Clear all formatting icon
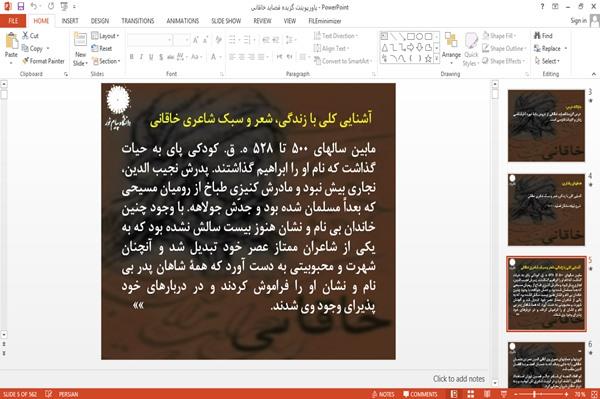This screenshot has height=399, width=600. [218, 40]
